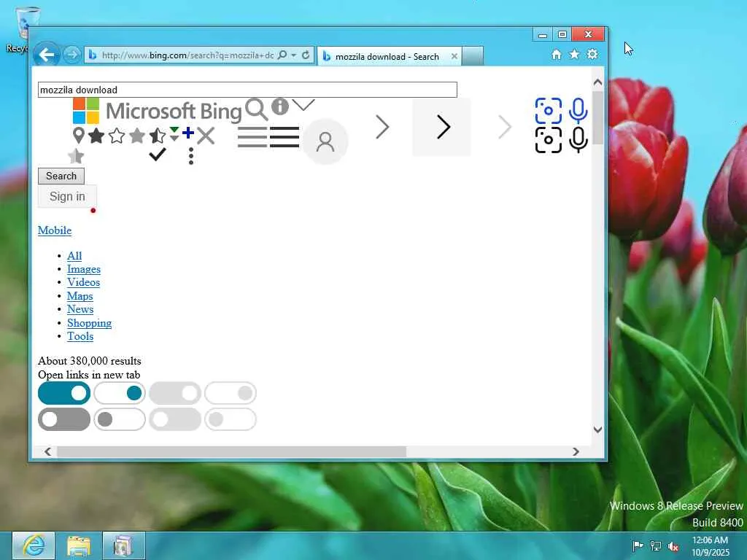Click the small green and gray triangle arrows

[x=174, y=134]
